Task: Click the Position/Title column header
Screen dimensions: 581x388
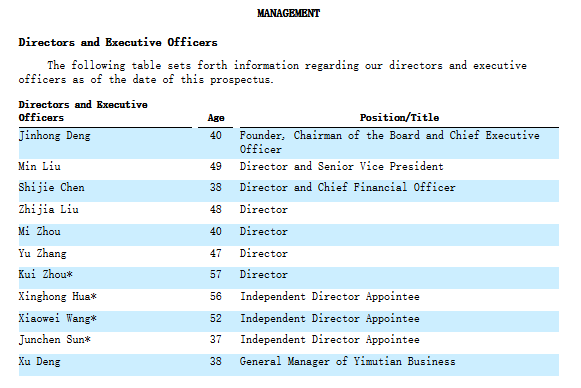Action: (x=399, y=117)
